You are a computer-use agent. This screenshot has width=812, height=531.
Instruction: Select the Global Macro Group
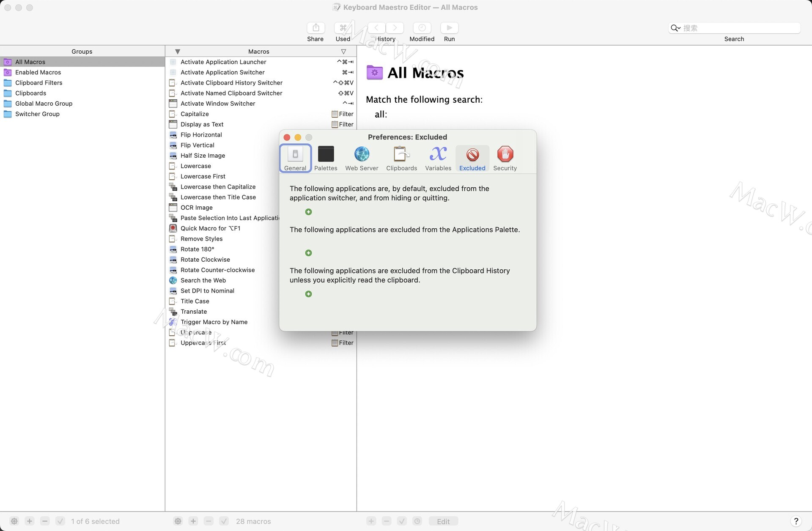click(x=82, y=104)
